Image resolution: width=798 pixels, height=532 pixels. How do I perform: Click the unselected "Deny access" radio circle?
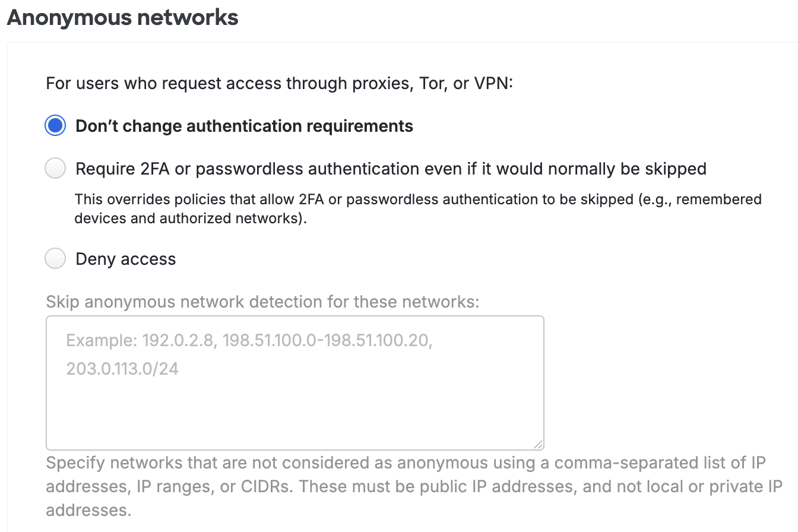[x=55, y=258]
